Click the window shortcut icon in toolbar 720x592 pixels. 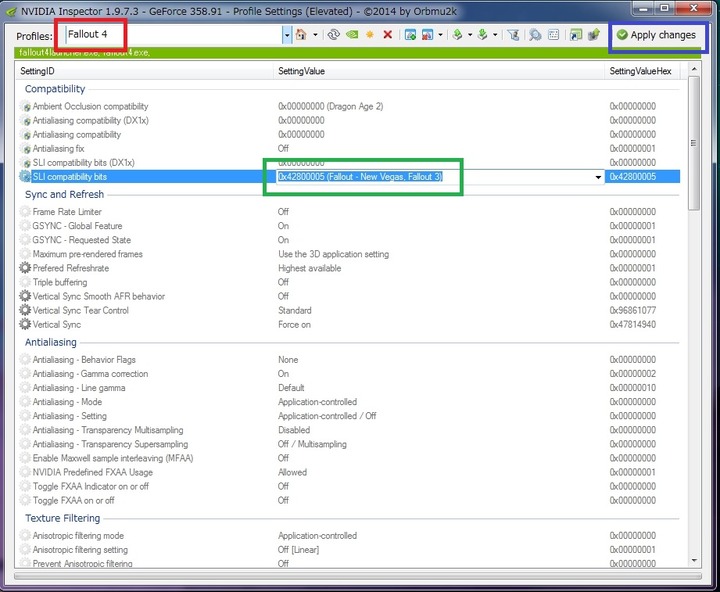576,34
